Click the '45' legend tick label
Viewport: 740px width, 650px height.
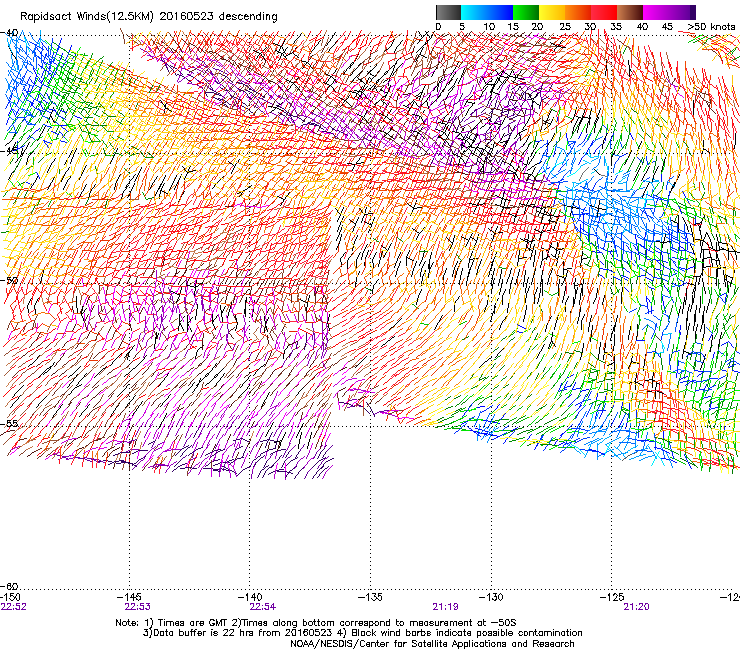click(x=667, y=27)
